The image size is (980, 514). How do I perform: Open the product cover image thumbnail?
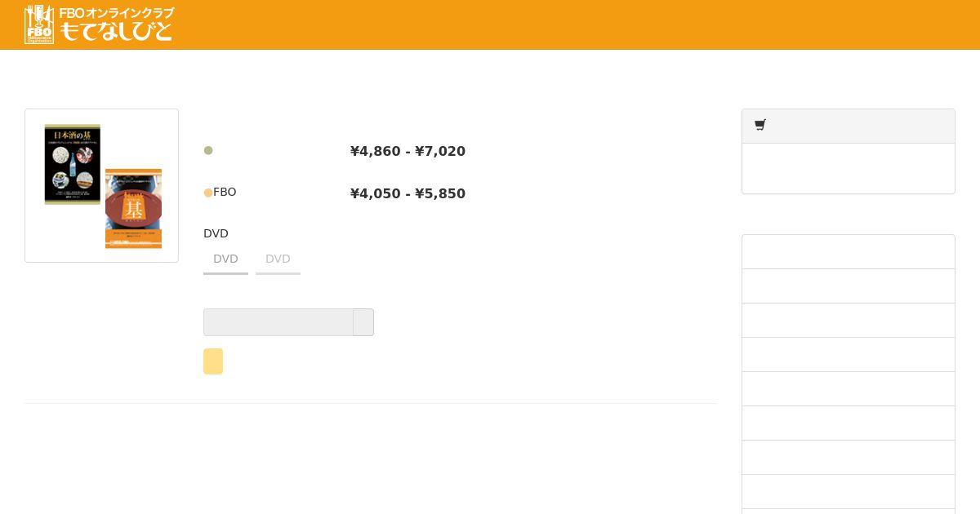click(x=102, y=186)
